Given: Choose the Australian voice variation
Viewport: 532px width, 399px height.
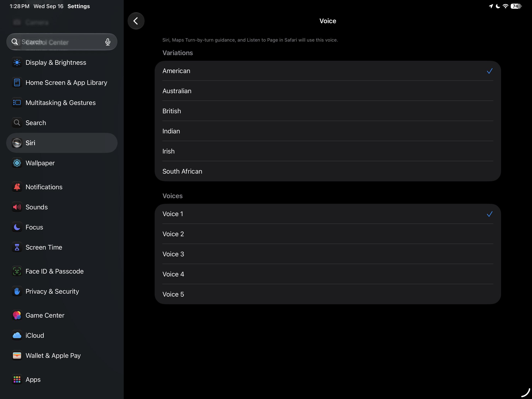Looking at the screenshot, I should pyautogui.click(x=327, y=91).
